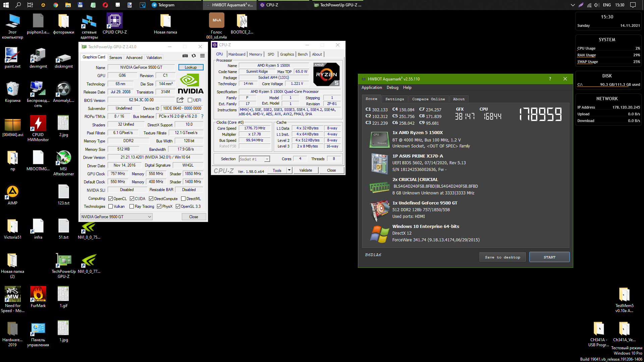Image resolution: width=644 pixels, height=362 pixels.
Task: Click HWBOT Aquamark help question mark
Action: (550, 79)
